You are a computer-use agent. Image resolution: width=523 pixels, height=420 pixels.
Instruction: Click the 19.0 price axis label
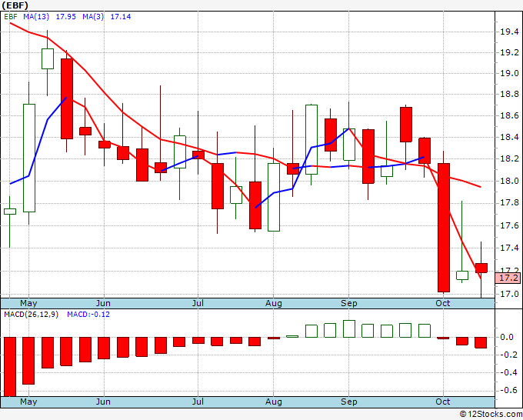pos(509,73)
